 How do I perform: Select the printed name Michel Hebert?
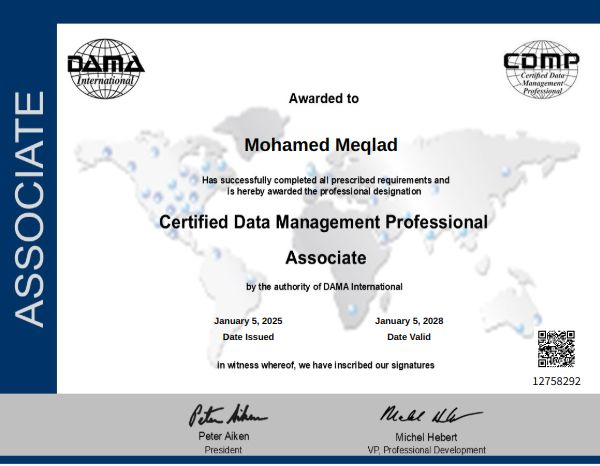click(x=426, y=437)
